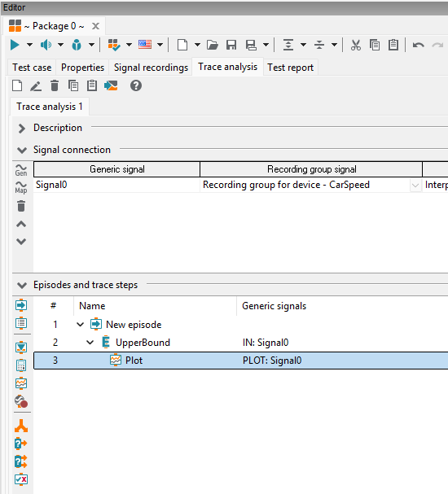Add a new episode from side toolbar
Image resolution: width=448 pixels, height=494 pixels.
click(x=21, y=305)
